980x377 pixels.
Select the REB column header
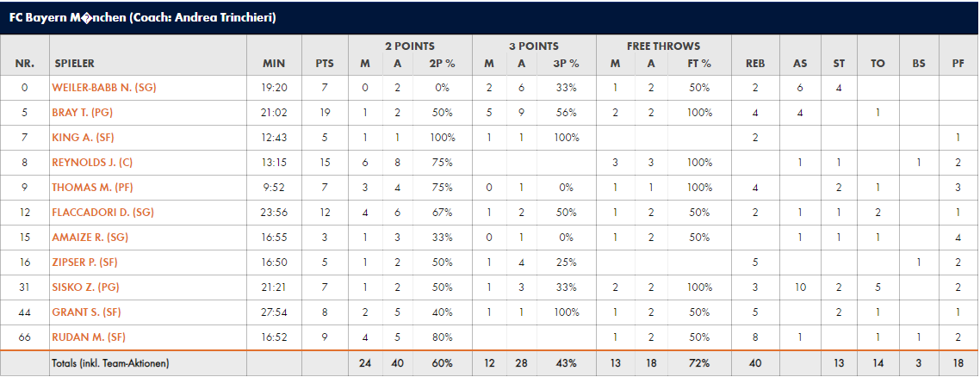[754, 63]
